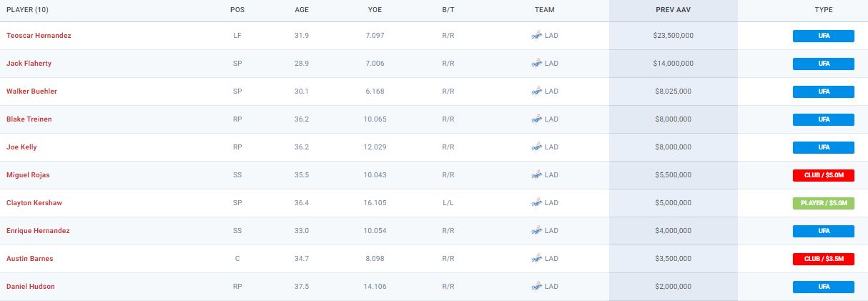Click the green PLAYER / $5.0M badge

[x=824, y=203]
